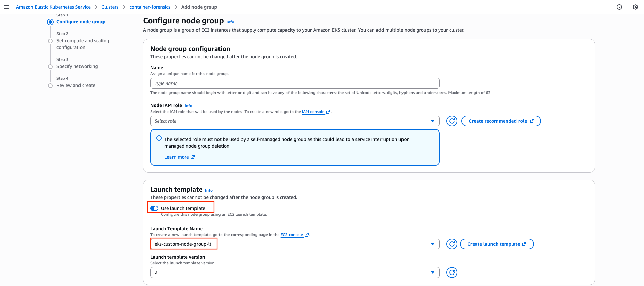Click the info circle icon top right
This screenshot has height=286, width=644.
(x=619, y=7)
